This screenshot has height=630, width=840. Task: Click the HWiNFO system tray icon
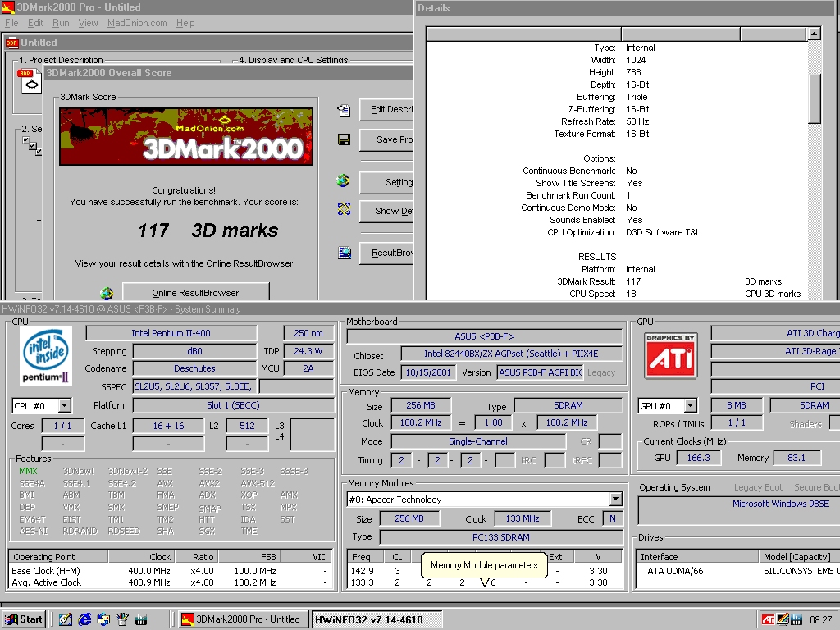(x=797, y=620)
